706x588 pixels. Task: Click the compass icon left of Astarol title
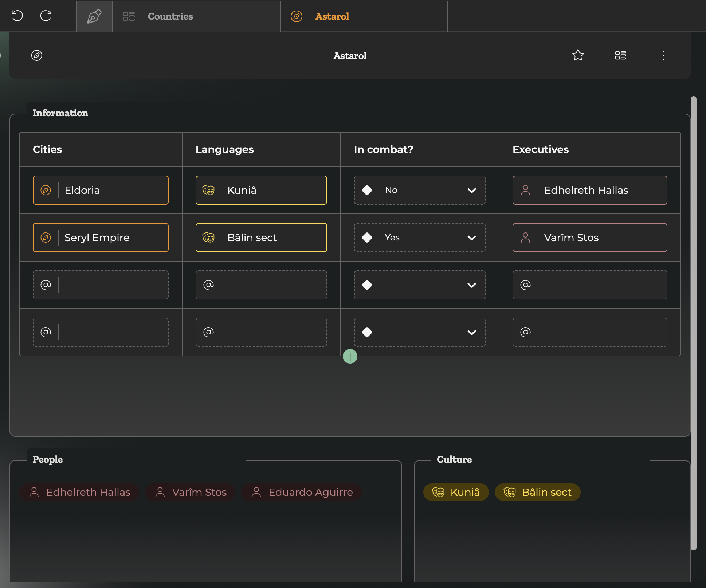click(x=37, y=55)
